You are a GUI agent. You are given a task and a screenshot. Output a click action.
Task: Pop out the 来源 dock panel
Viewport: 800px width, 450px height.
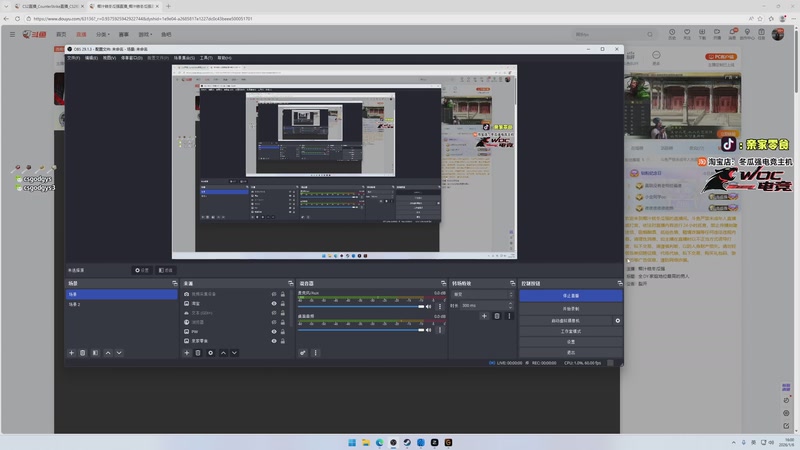pos(290,283)
